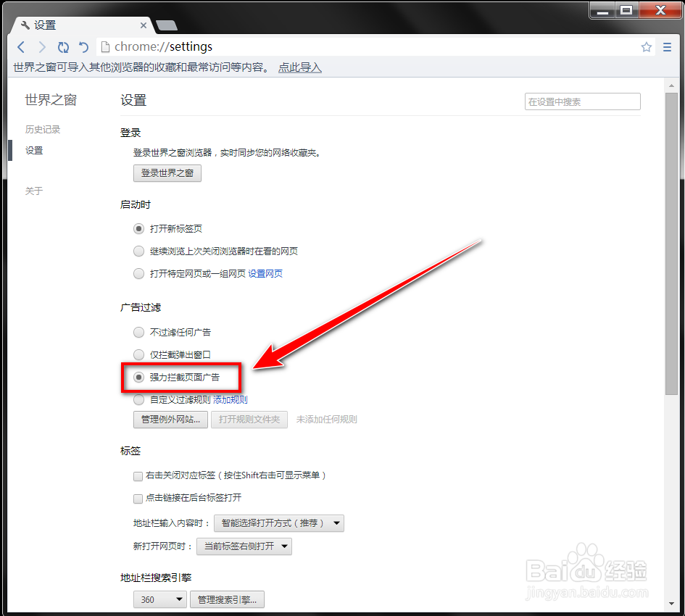Open the 设置网页 link
The height and width of the screenshot is (616, 685).
tap(265, 273)
